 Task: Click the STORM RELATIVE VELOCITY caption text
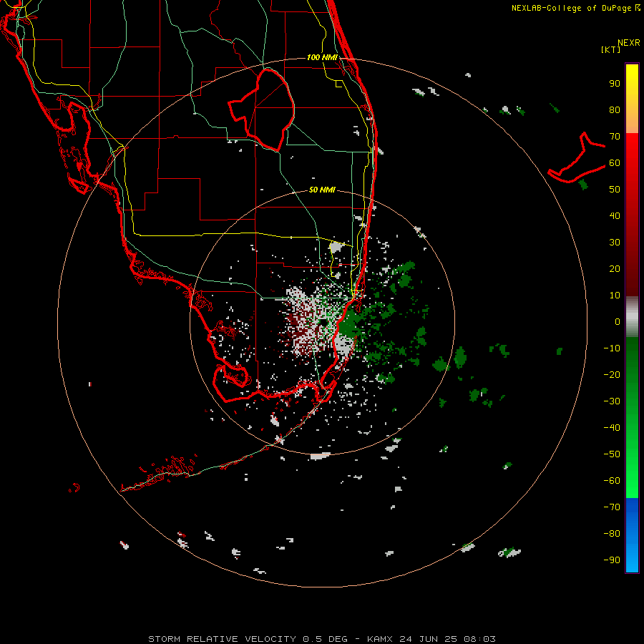click(222, 639)
